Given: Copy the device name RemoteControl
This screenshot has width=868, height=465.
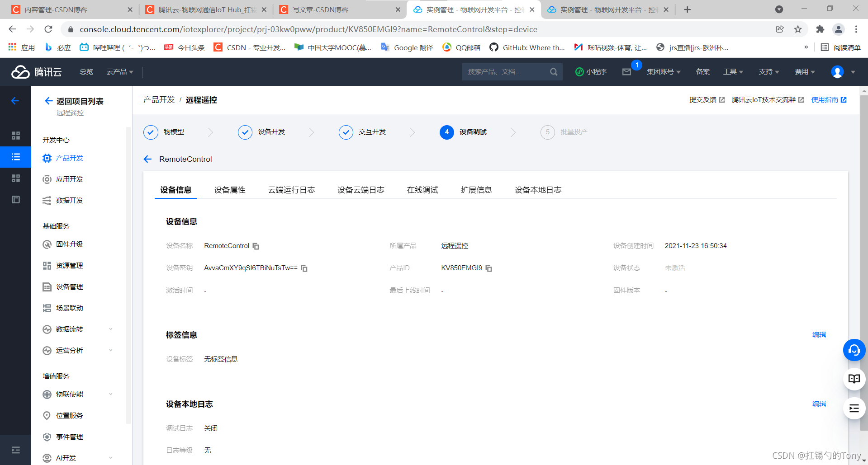Looking at the screenshot, I should pyautogui.click(x=256, y=246).
